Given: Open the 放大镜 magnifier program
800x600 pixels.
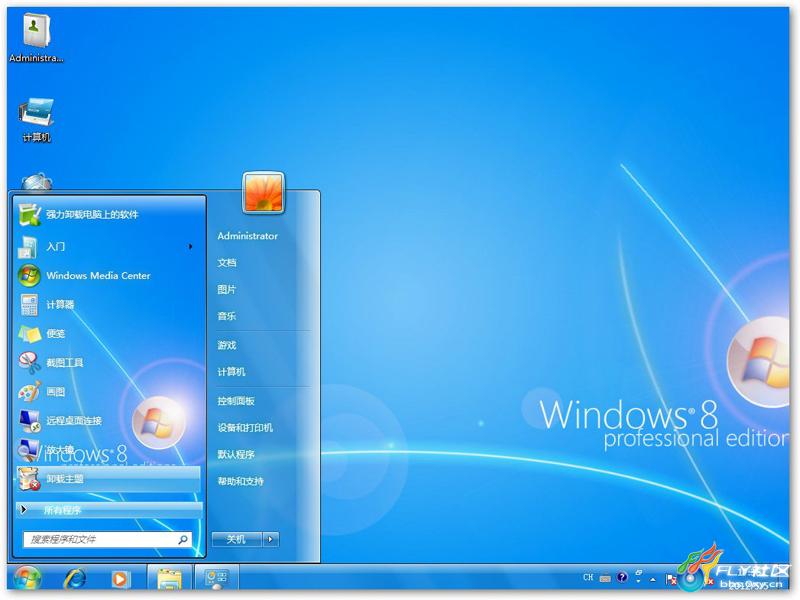Looking at the screenshot, I should (109, 450).
